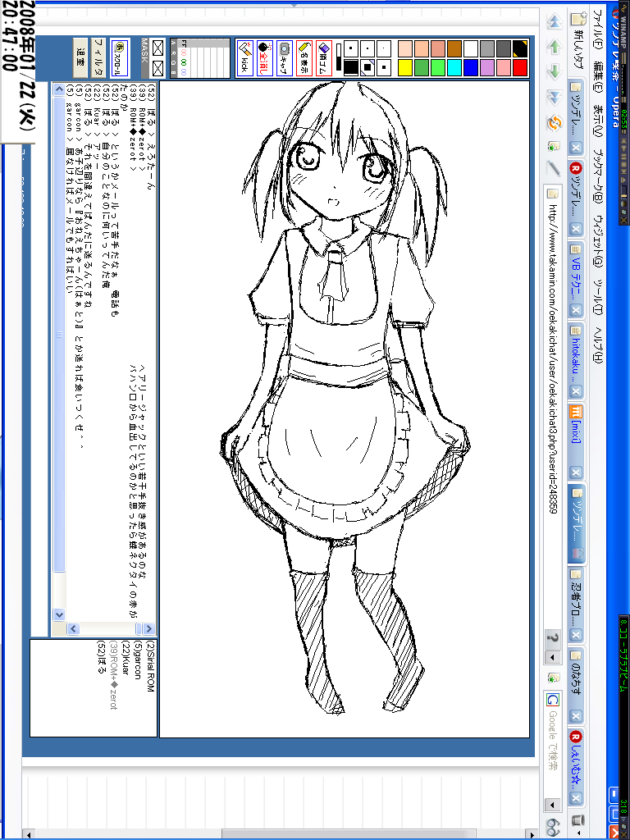Click Opera's Fast Forward double-arrow icon
630x840 pixels.
(555, 97)
